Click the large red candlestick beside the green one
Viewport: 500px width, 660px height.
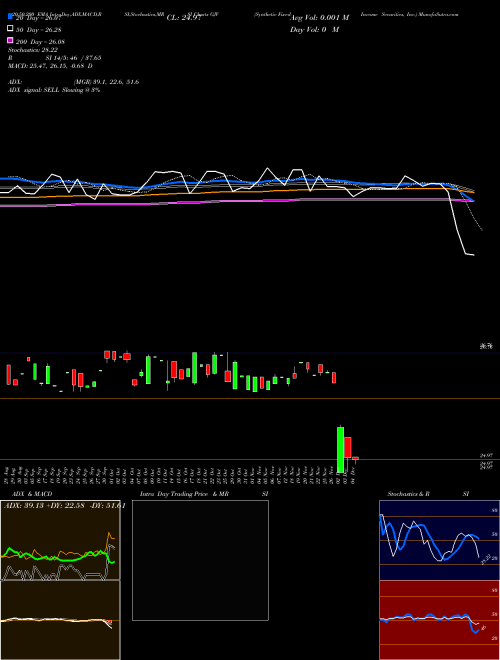(x=348, y=447)
